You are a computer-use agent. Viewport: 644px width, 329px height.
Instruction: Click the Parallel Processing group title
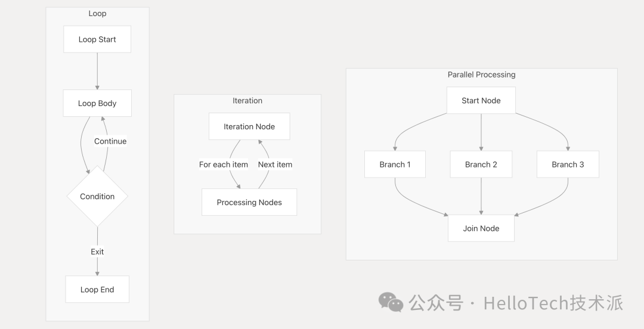[481, 75]
